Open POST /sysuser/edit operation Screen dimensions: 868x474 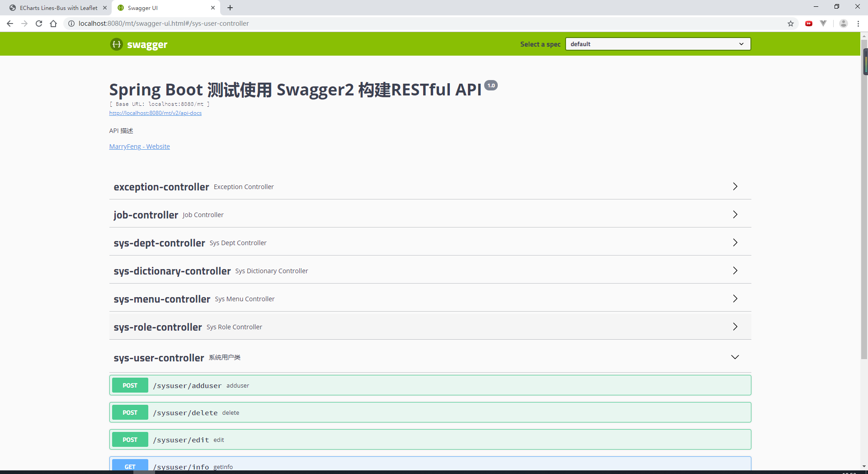tap(430, 440)
